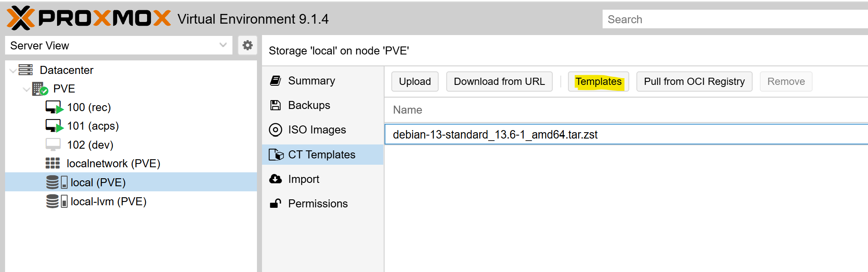Open the tree settings gear icon
This screenshot has width=868, height=272.
248,45
